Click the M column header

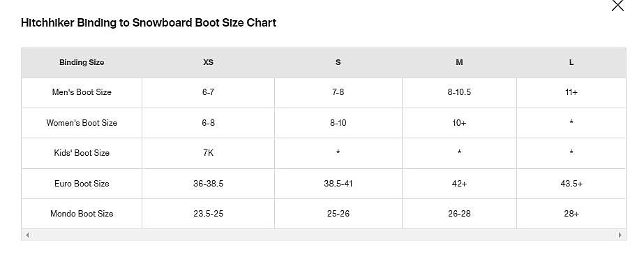(459, 62)
